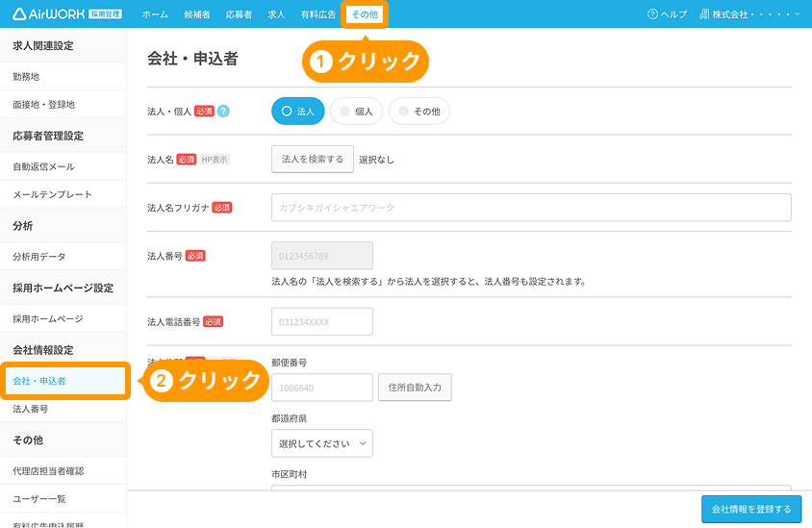Click the ヘルプ help icon in header
The width and height of the screenshot is (812, 528).
652,14
